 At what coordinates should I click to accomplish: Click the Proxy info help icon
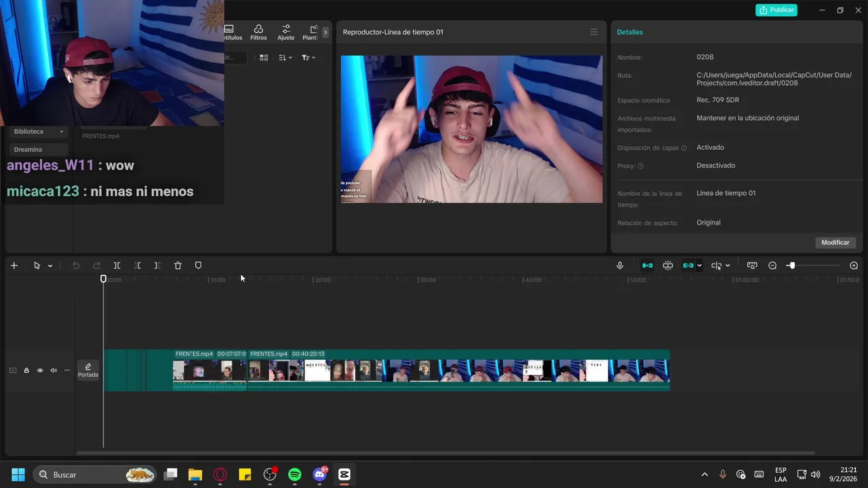[641, 166]
